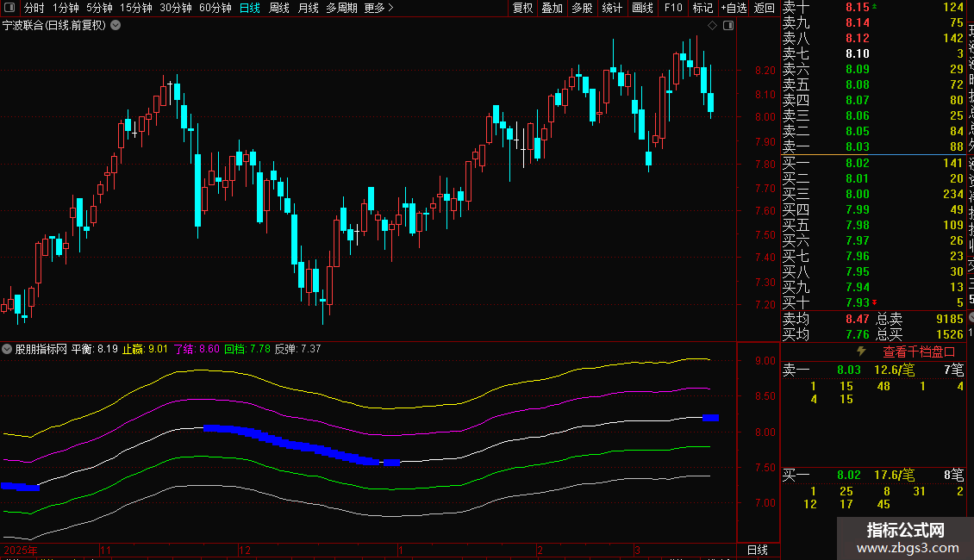Switch to 月线 monthly chart
Viewport: 974px width, 560px height.
pyautogui.click(x=308, y=8)
